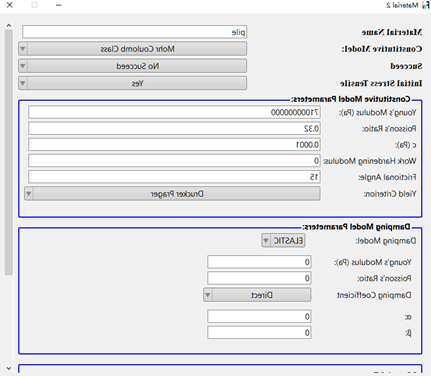Close the Material 2 window

(x=10, y=5)
